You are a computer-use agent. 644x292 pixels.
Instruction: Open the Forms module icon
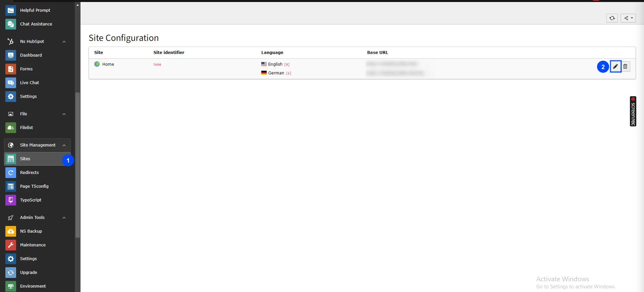pyautogui.click(x=11, y=69)
